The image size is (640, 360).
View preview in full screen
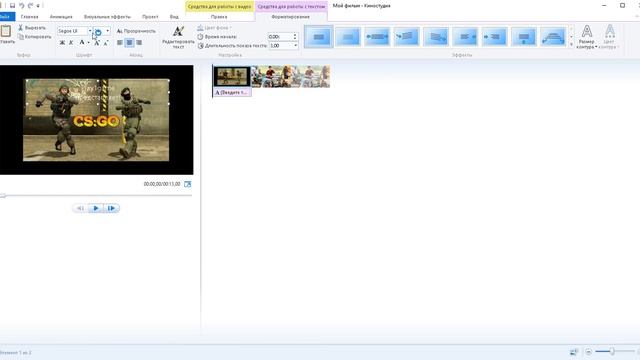click(x=187, y=184)
